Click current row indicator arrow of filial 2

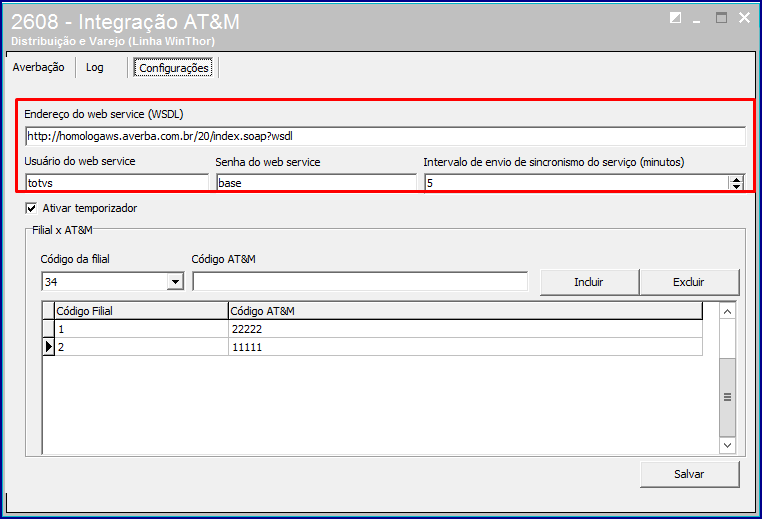(x=49, y=347)
